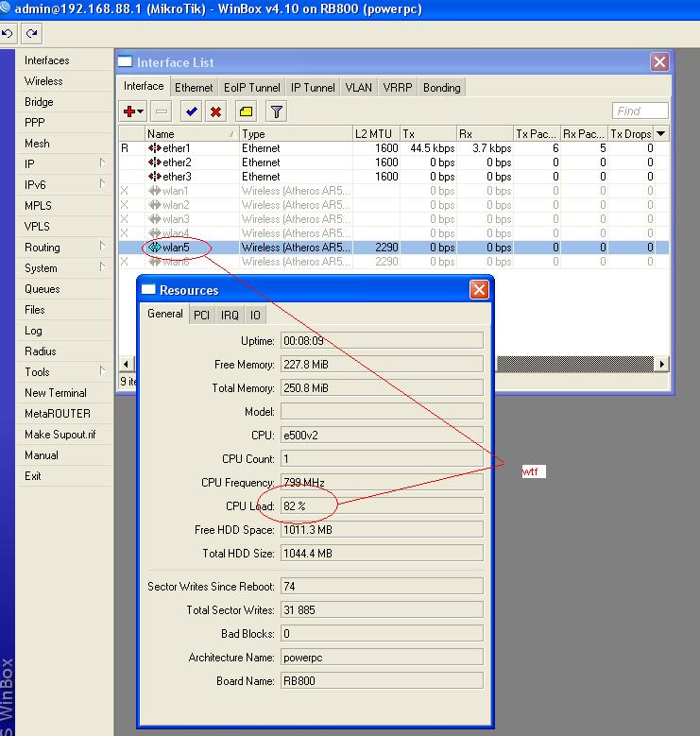
Task: Switch to the EoIP Tunnel tab
Action: [251, 88]
